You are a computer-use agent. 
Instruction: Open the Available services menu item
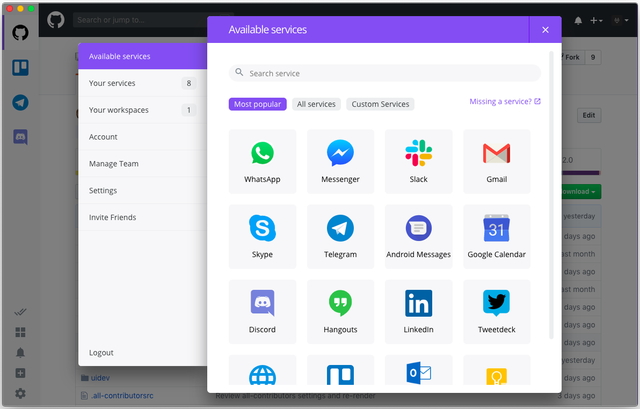pyautogui.click(x=143, y=56)
